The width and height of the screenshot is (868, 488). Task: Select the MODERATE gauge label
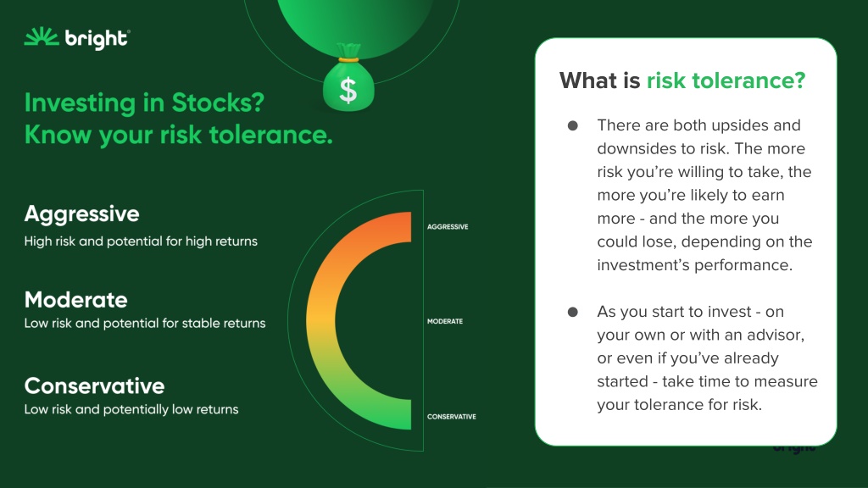point(444,321)
